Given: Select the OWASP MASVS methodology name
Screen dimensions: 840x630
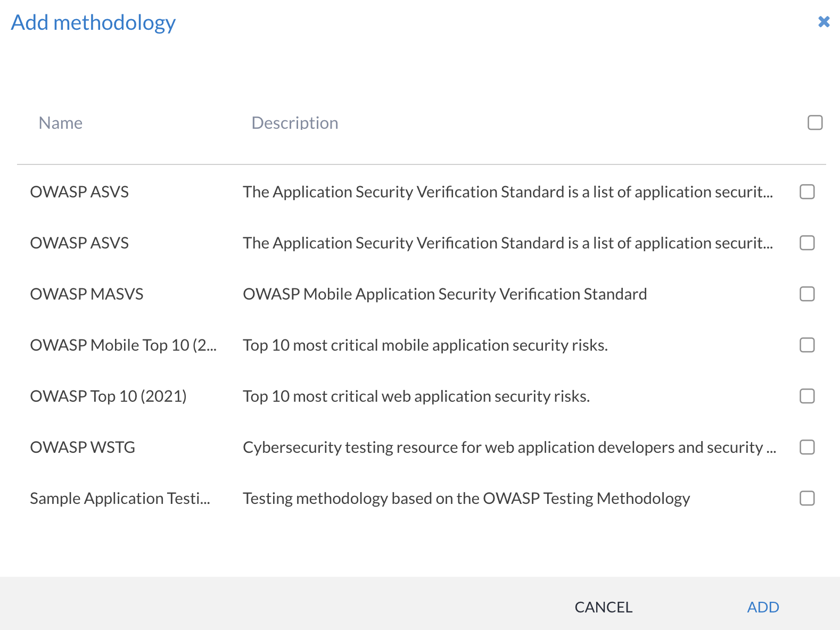Looking at the screenshot, I should [x=87, y=294].
